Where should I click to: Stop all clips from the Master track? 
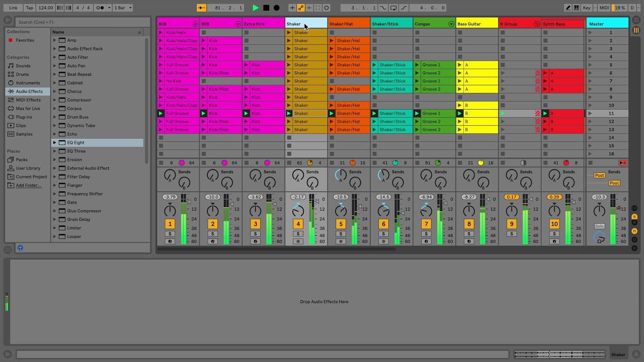tap(590, 163)
